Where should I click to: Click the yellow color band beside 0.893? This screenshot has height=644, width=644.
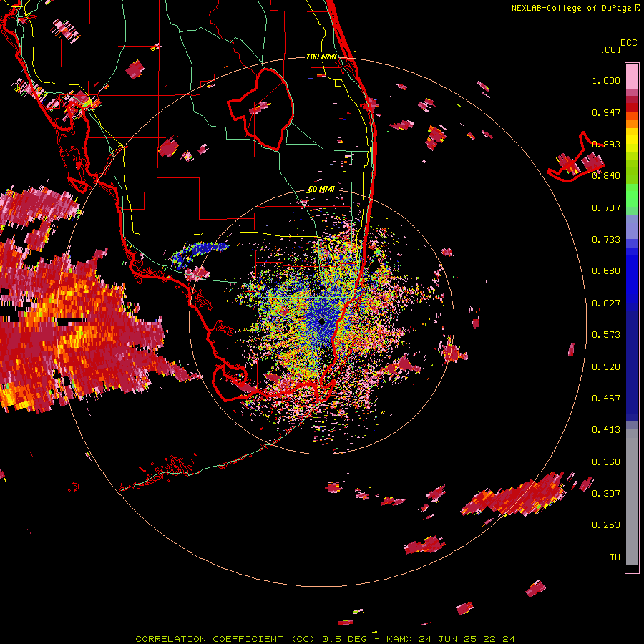point(632,143)
